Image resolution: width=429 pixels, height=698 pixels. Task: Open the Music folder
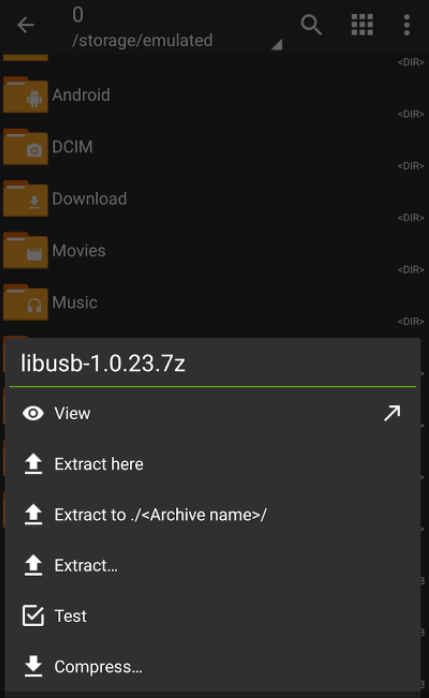coord(214,302)
